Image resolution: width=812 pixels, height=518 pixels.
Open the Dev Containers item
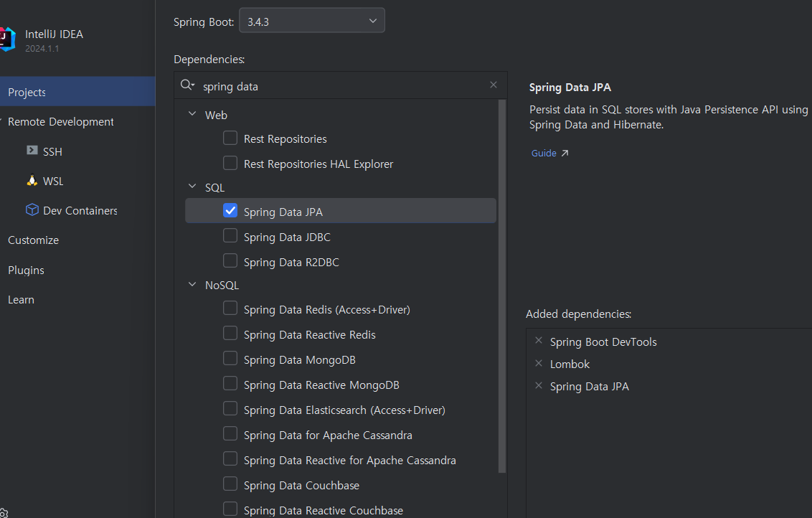(x=80, y=211)
